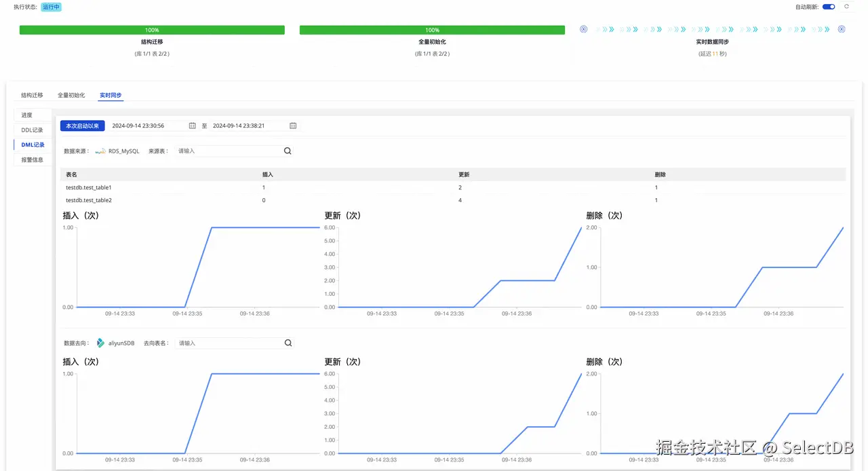The width and height of the screenshot is (868, 471).
Task: Click the destination 更新（次） chart line
Action: 540,427
